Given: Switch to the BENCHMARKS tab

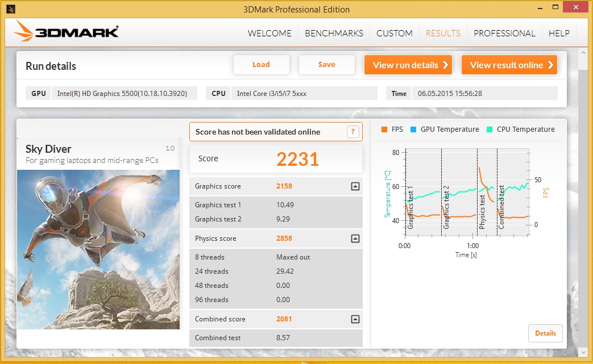Looking at the screenshot, I should [334, 33].
